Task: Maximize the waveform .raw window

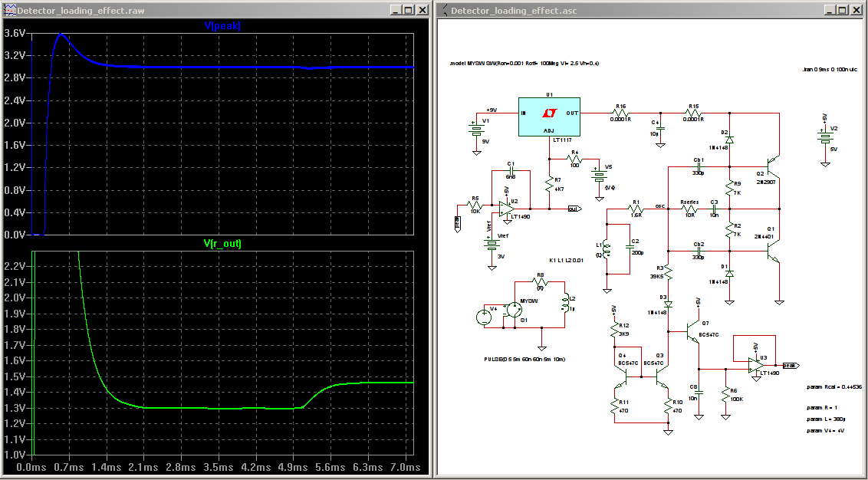Action: coord(408,10)
